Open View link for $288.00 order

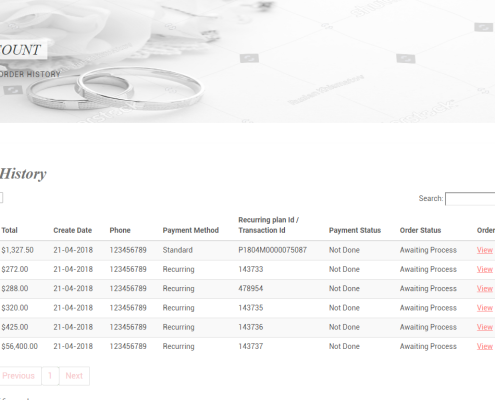[x=485, y=289]
